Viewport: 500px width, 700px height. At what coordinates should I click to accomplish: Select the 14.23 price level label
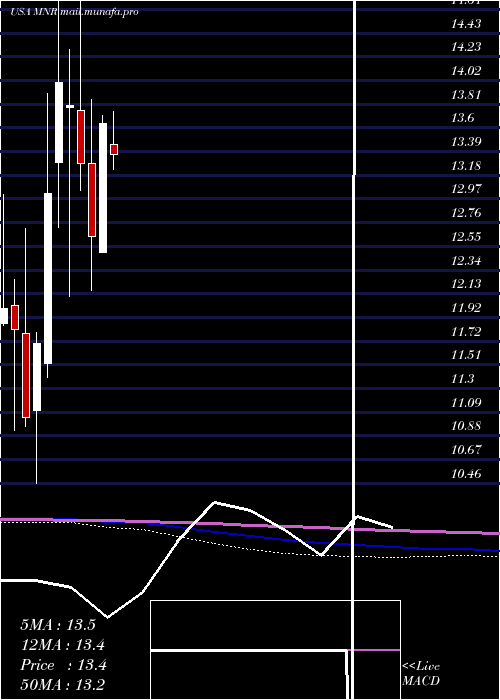coord(466,47)
